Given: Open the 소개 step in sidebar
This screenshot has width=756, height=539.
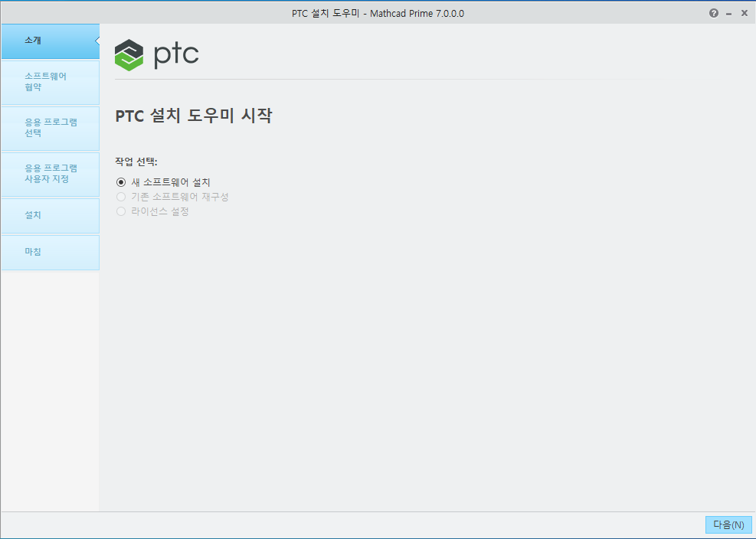Looking at the screenshot, I should 50,41.
